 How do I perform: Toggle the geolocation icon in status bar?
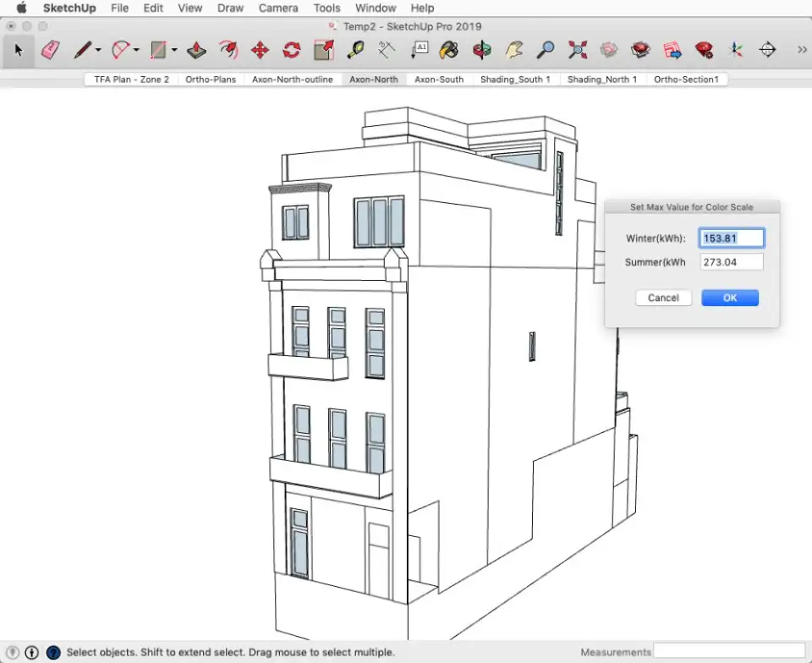pos(14,652)
